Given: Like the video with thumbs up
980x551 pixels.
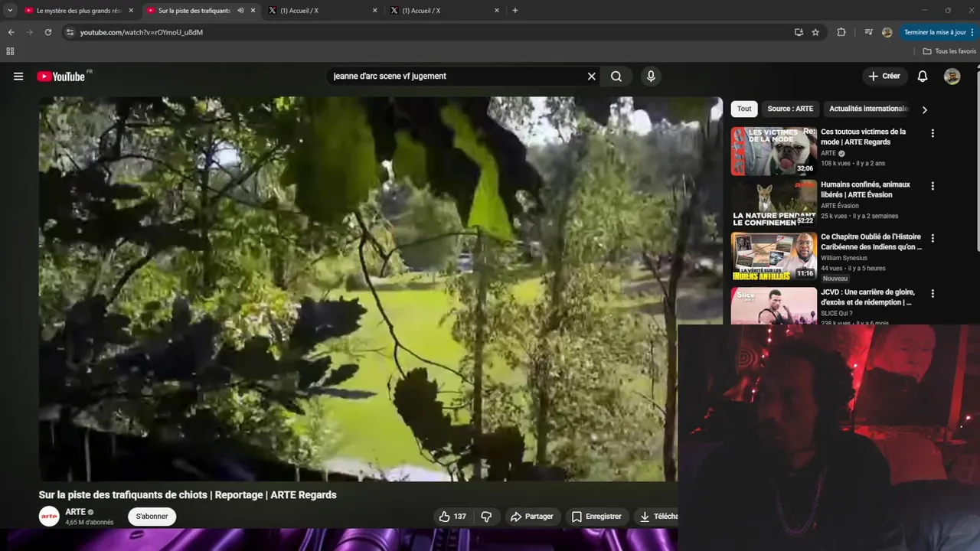Looking at the screenshot, I should [x=452, y=517].
